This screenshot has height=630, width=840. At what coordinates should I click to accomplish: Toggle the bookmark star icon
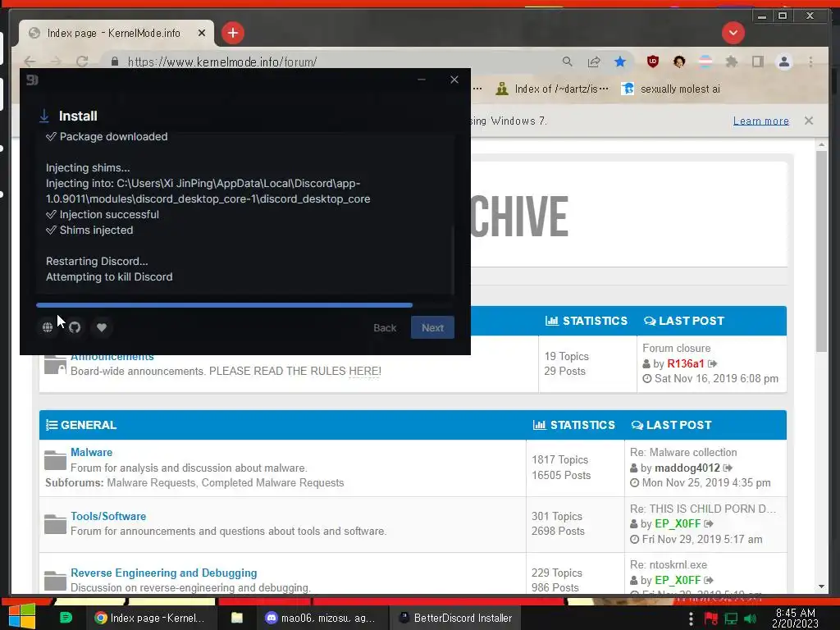tap(620, 62)
